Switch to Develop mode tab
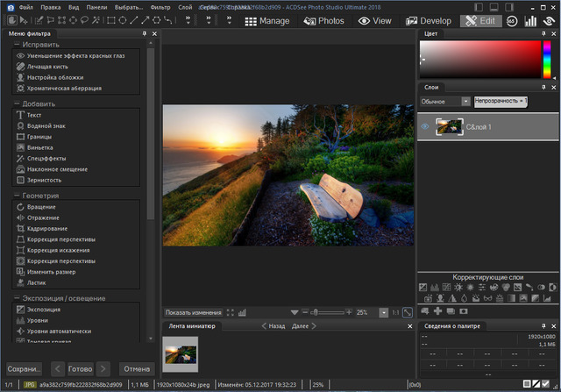The height and width of the screenshot is (392, 561). (x=429, y=20)
